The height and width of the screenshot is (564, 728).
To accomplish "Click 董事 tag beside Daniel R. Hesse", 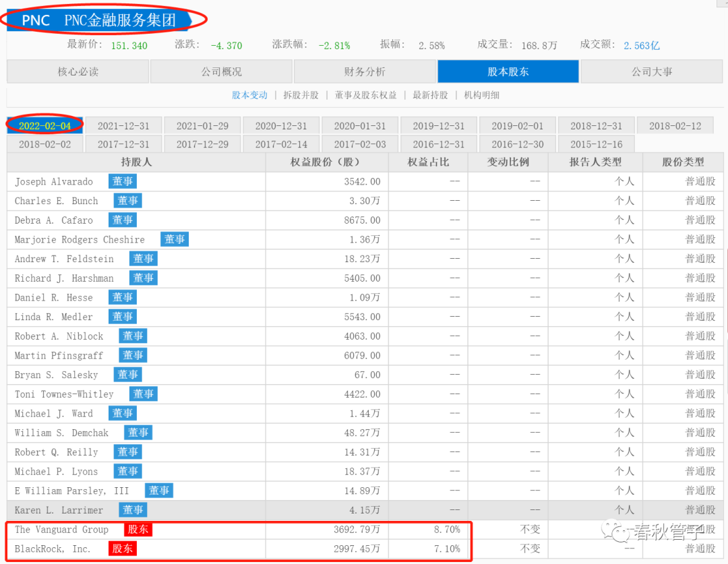I will coord(123,297).
